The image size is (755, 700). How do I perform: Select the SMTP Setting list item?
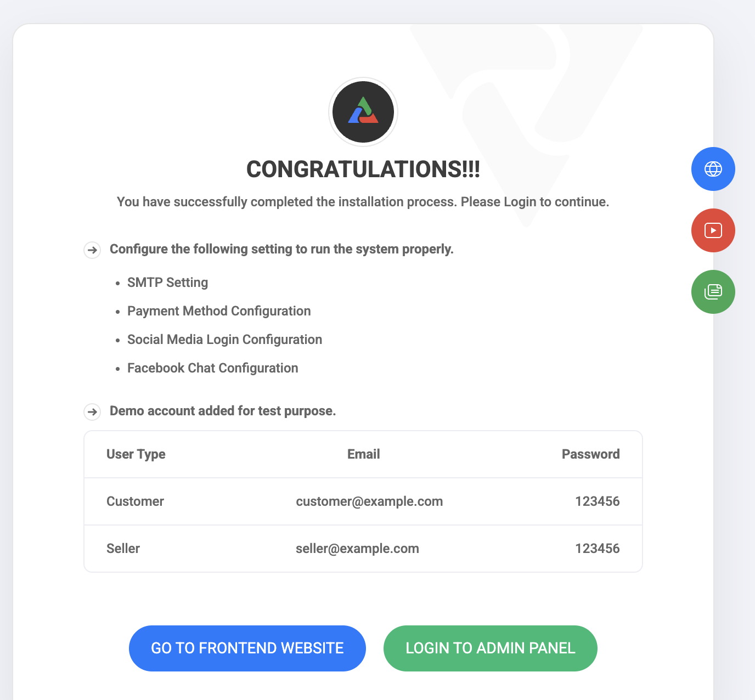[167, 283]
